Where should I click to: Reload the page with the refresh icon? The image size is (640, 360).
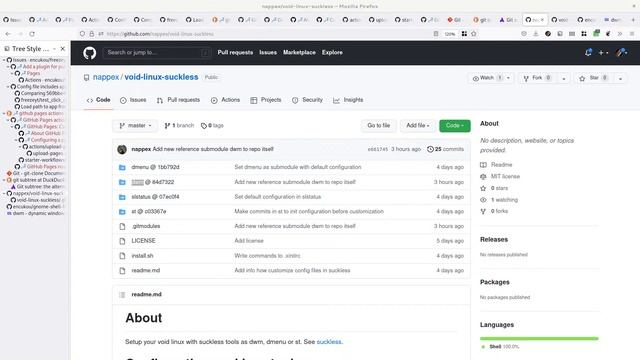tap(32, 34)
